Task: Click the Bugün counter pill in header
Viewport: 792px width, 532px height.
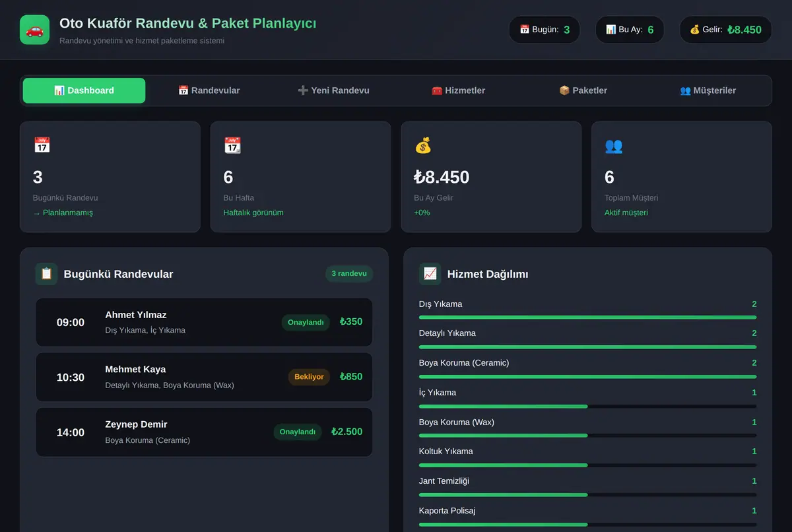Action: click(544, 30)
